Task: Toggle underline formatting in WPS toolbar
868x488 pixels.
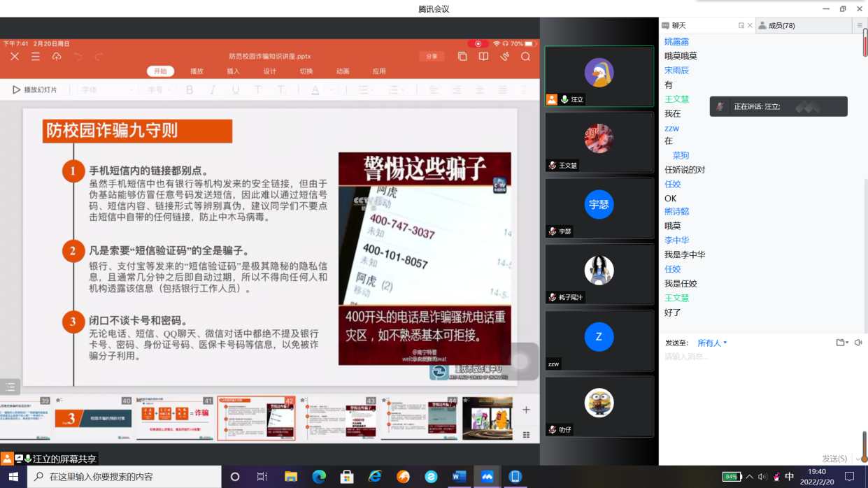Action: (x=236, y=90)
